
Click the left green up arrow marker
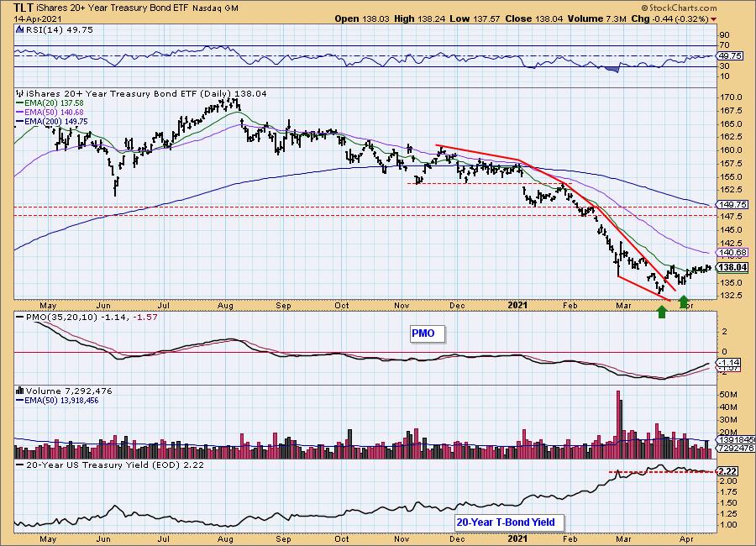click(x=662, y=312)
